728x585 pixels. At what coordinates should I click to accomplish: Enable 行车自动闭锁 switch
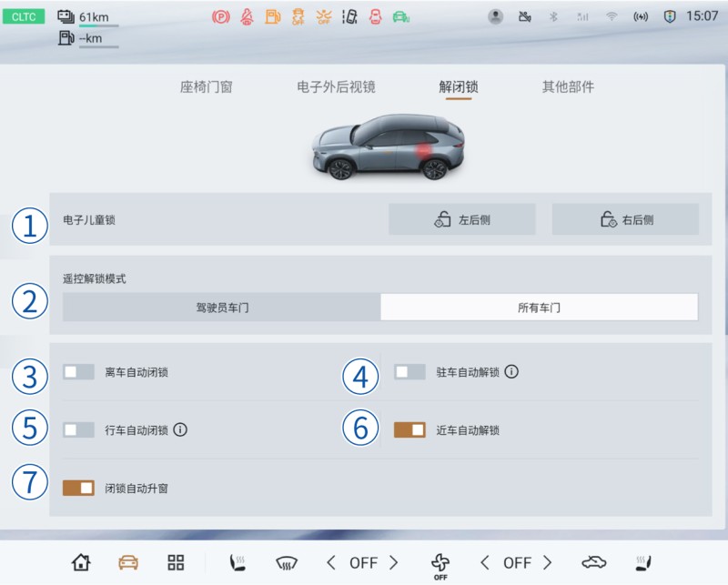pos(78,430)
